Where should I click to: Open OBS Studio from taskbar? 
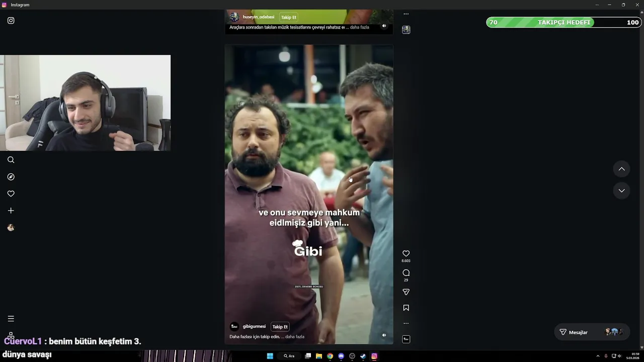[x=352, y=356]
